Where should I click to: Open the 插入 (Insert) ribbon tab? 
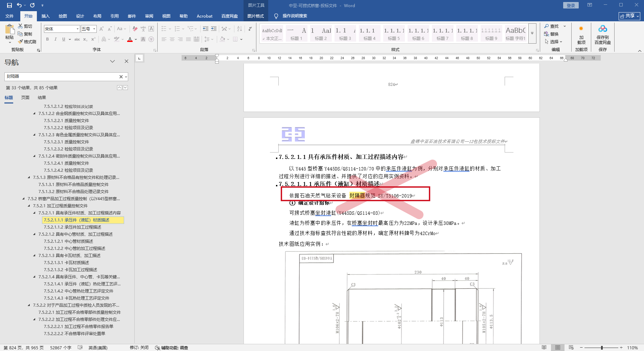[45, 16]
